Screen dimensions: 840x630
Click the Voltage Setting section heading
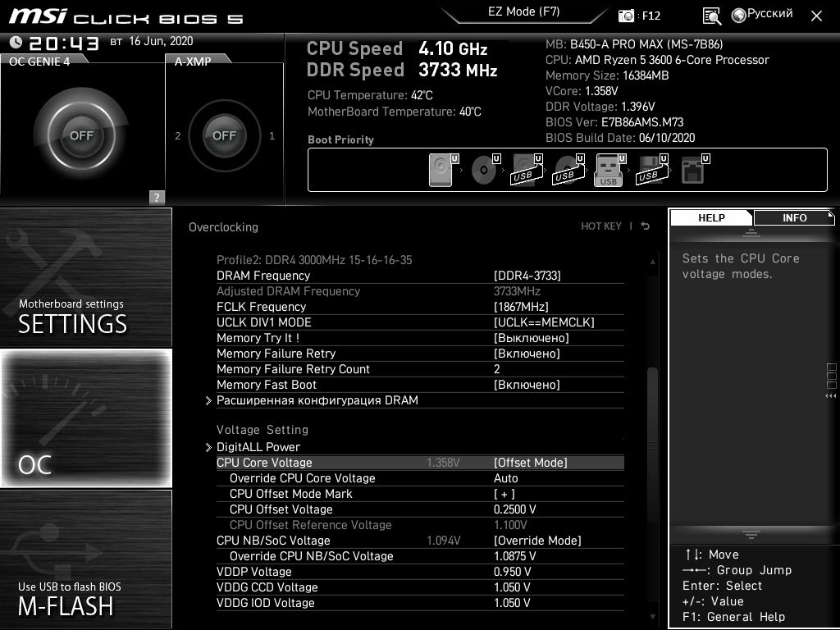(x=262, y=430)
